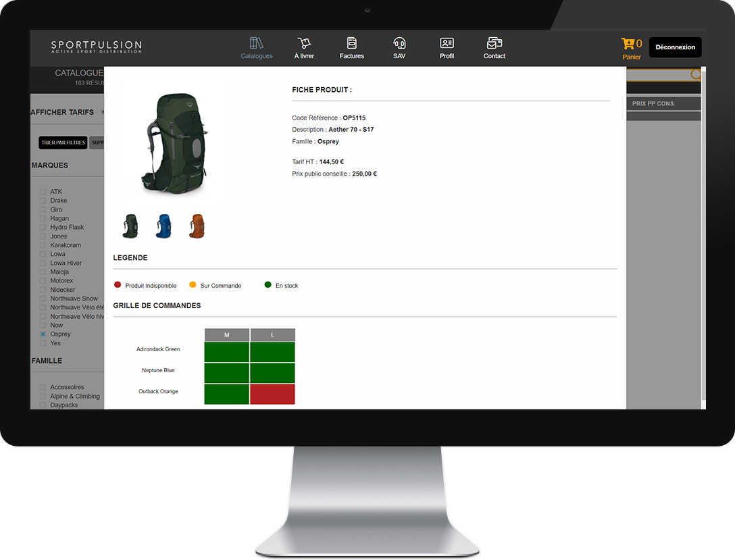Image resolution: width=735 pixels, height=560 pixels.
Task: Click Neptune Blue size M cell
Action: [x=227, y=373]
